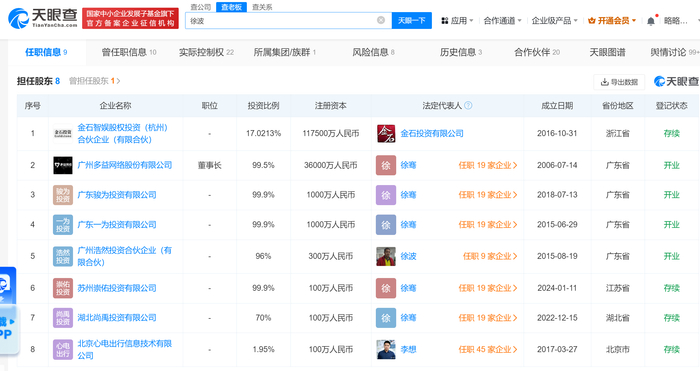Clear the search box with the X icon
The height and width of the screenshot is (371, 700).
tap(381, 20)
